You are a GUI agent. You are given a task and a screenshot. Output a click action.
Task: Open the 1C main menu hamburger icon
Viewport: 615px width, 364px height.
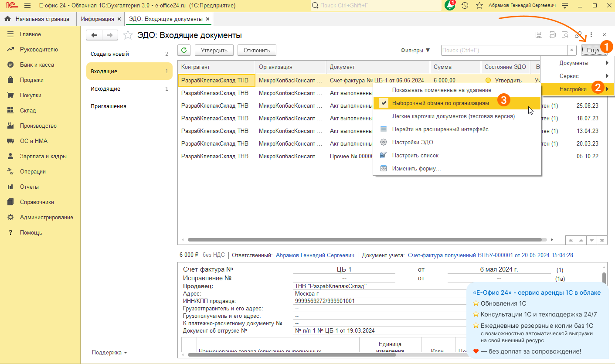coord(27,6)
